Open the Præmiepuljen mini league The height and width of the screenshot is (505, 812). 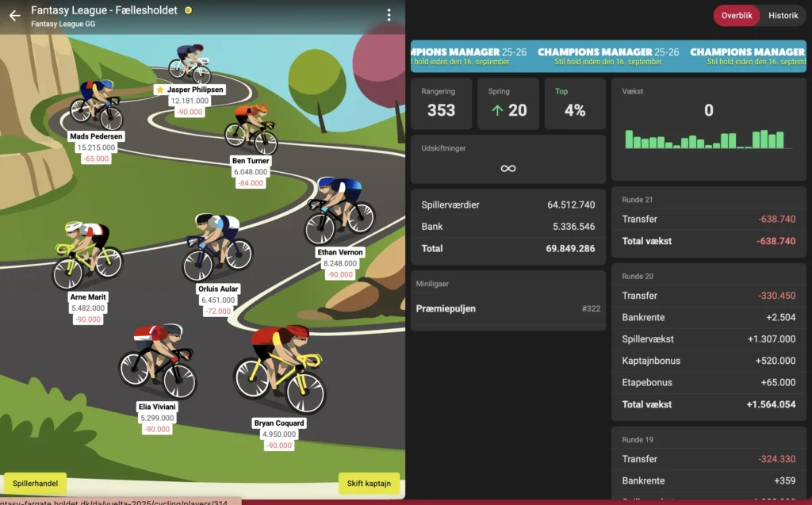click(508, 308)
